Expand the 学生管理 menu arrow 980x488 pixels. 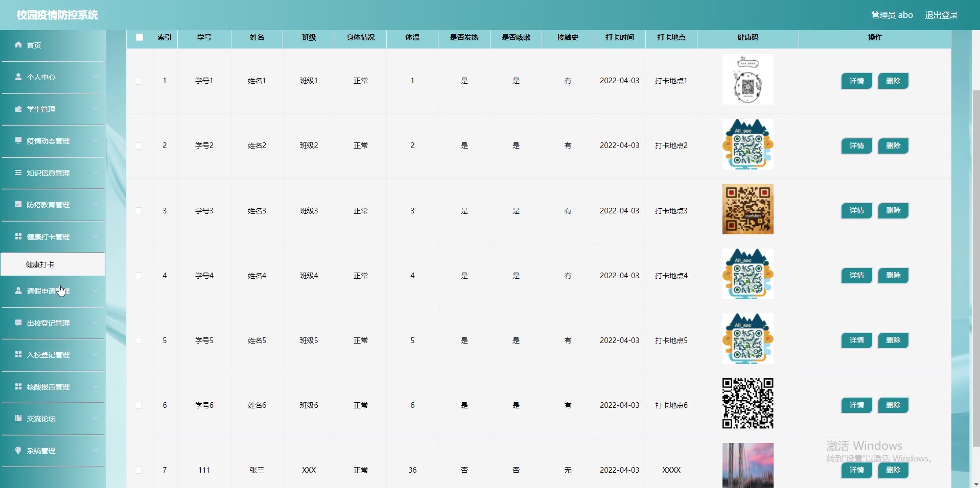coord(96,109)
